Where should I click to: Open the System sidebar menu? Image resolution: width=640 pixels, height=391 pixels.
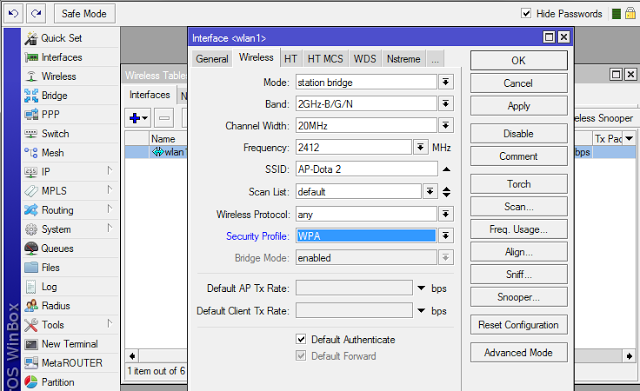point(71,229)
